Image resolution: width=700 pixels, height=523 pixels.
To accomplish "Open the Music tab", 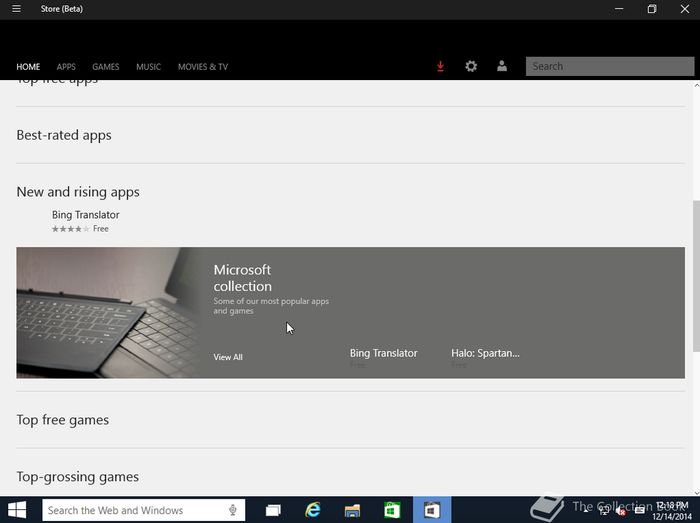I will pyautogui.click(x=148, y=67).
